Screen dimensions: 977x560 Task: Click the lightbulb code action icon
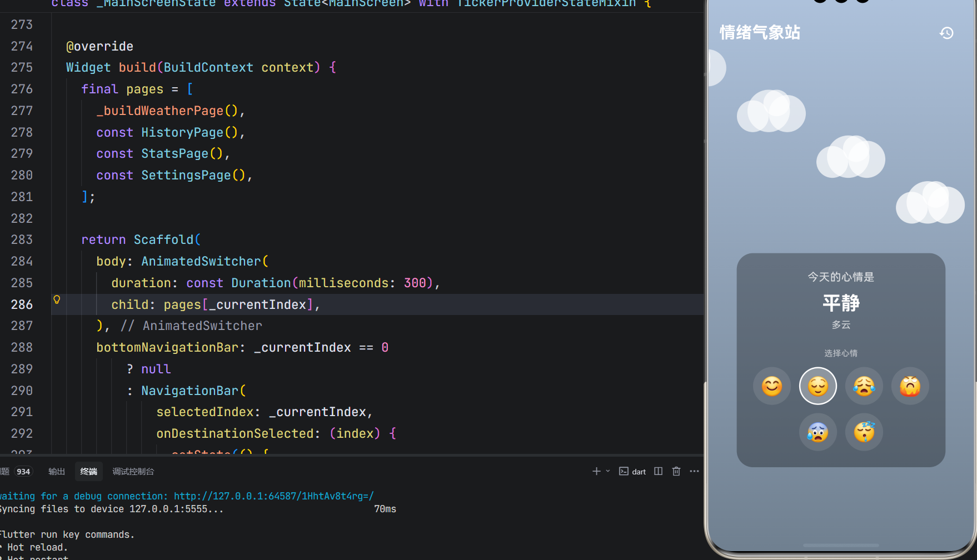click(57, 300)
